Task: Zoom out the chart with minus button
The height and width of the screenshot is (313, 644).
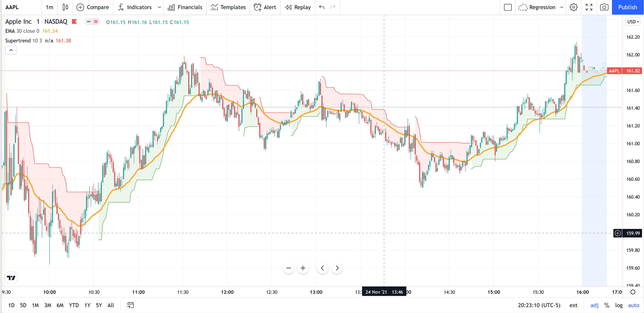Action: pyautogui.click(x=288, y=268)
